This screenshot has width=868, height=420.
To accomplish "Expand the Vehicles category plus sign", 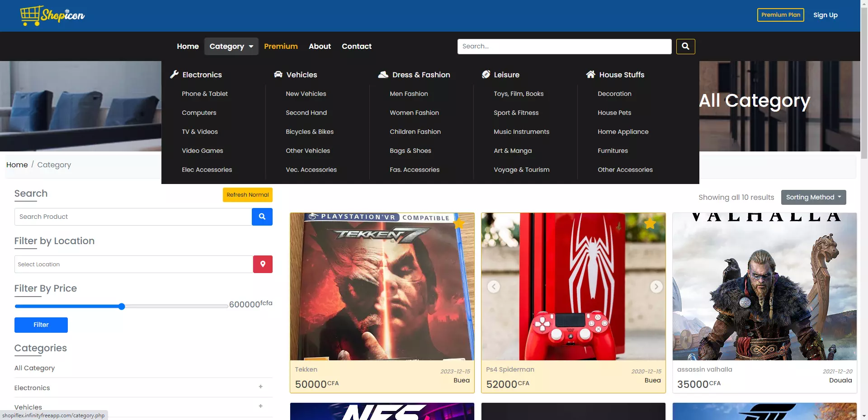I will pos(260,406).
